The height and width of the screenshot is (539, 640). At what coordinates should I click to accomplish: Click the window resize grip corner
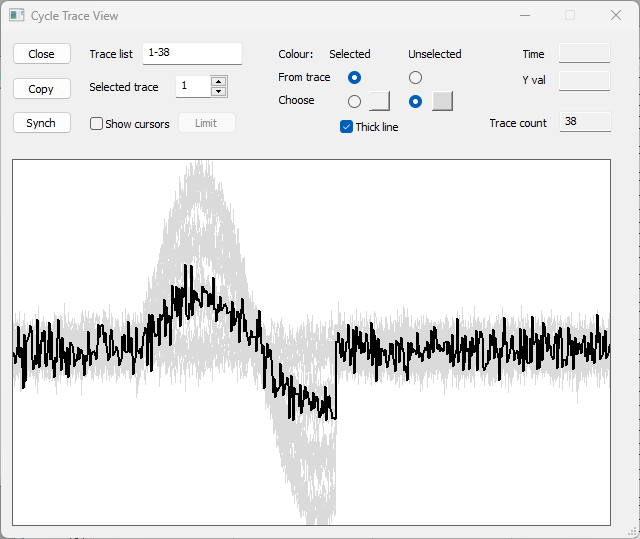(x=632, y=531)
